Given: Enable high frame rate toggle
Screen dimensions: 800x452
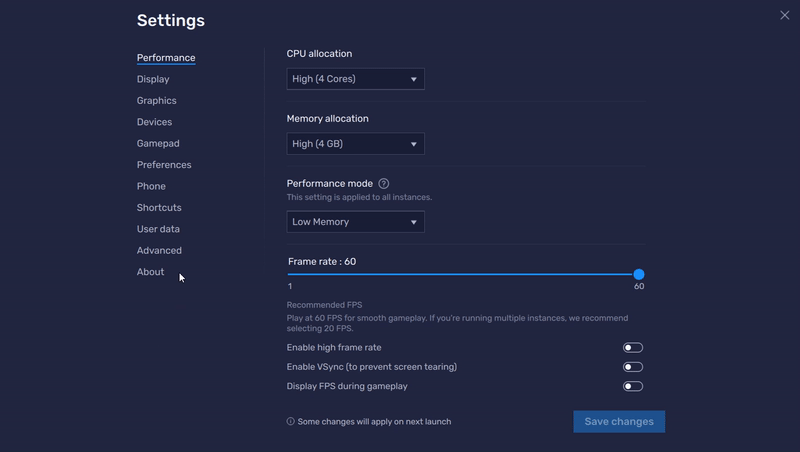Looking at the screenshot, I should point(632,348).
